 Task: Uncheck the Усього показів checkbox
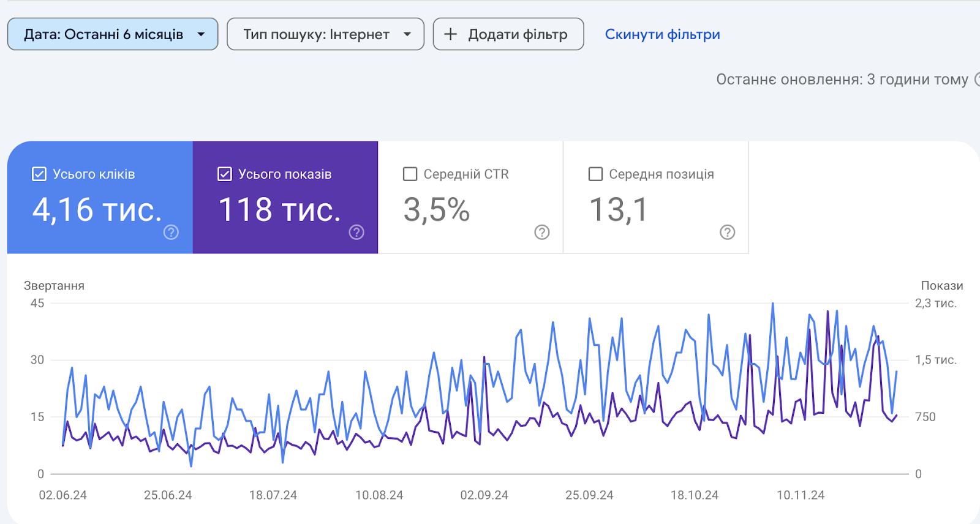point(225,174)
